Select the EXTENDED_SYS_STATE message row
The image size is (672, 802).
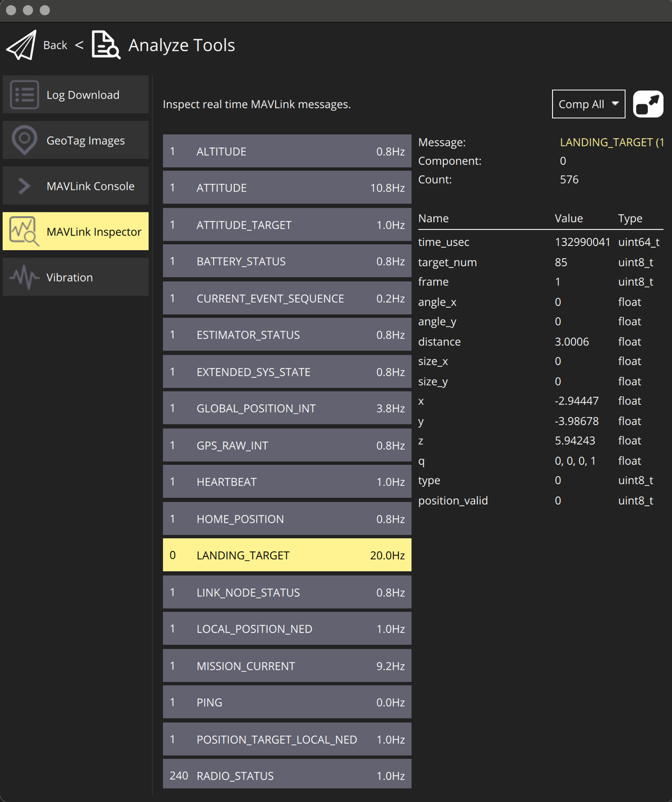[287, 372]
